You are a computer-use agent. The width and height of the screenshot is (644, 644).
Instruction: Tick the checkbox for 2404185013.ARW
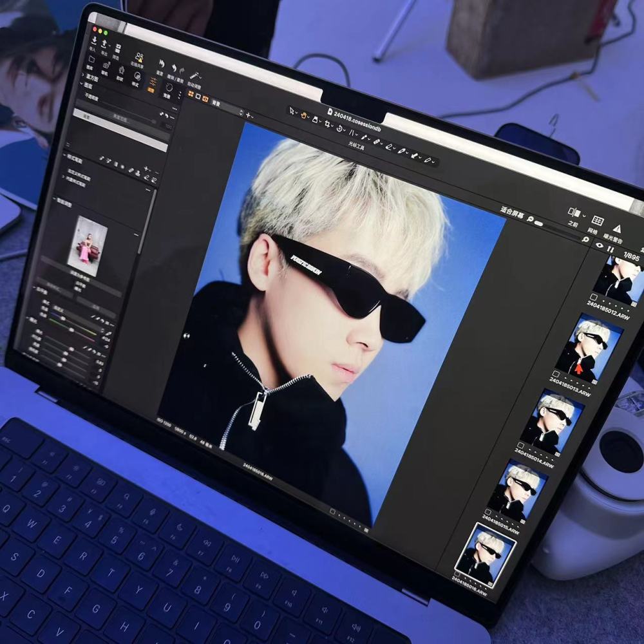click(556, 374)
